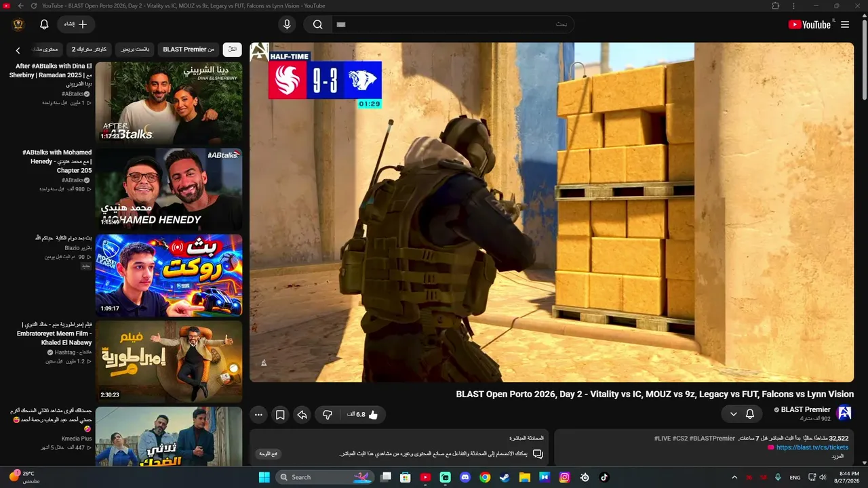Start voice search with the microphone
The height and width of the screenshot is (488, 868).
pos(287,24)
